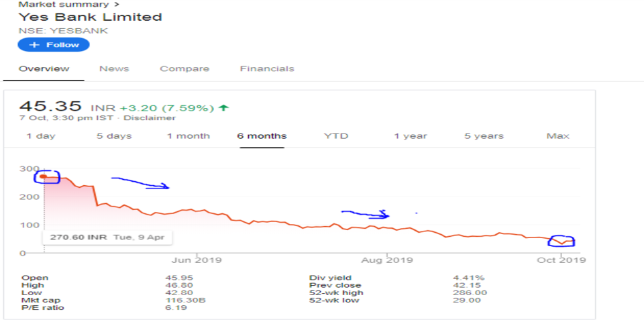Select the 1 year chart range

411,136
